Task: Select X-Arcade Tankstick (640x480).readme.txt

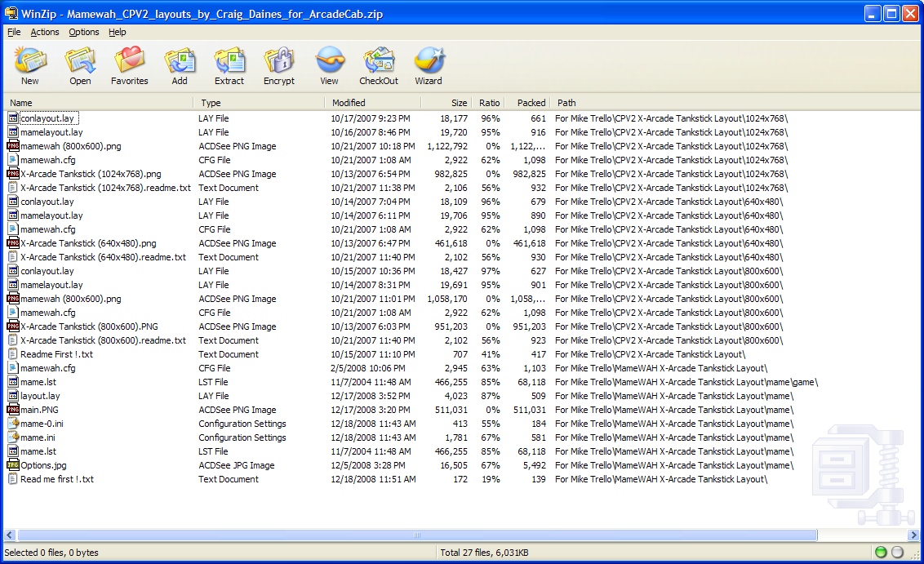Action: [x=103, y=257]
